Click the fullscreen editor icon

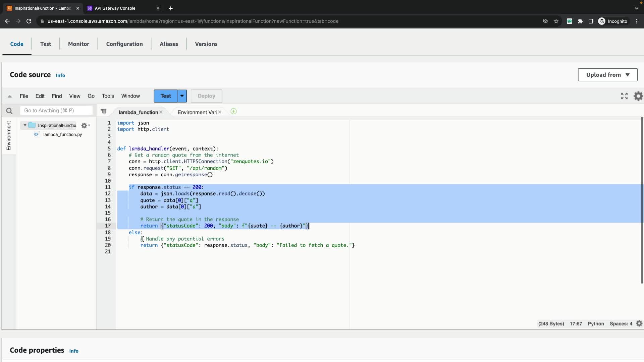pyautogui.click(x=624, y=96)
